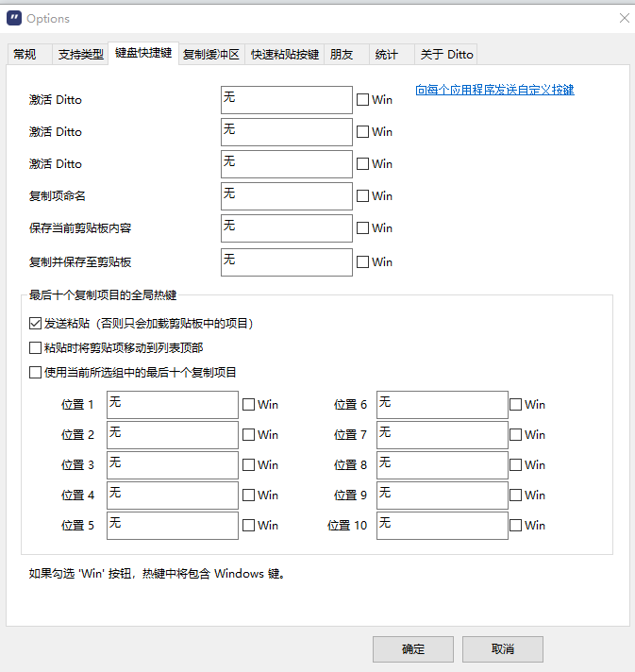Enable Win for third 激活 Ditto hotkey
Screen dimensions: 635x672
(362, 163)
